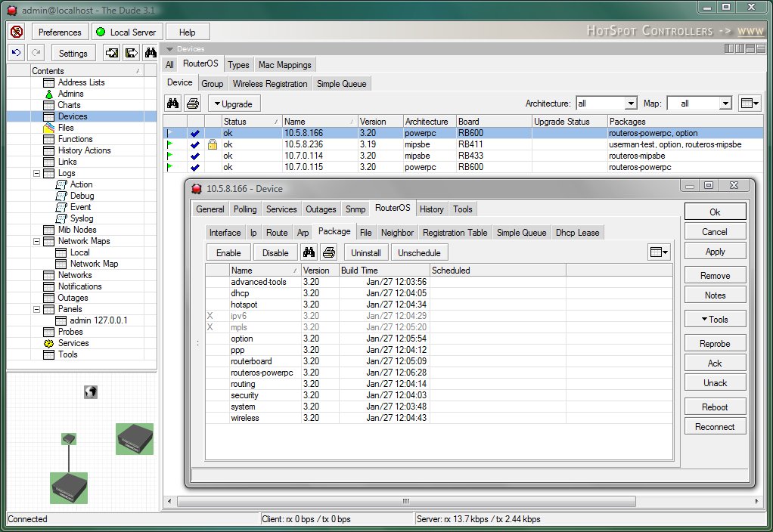Click printer icon in Package tab toolbar
Screen dimensions: 773x532
[x=329, y=252]
